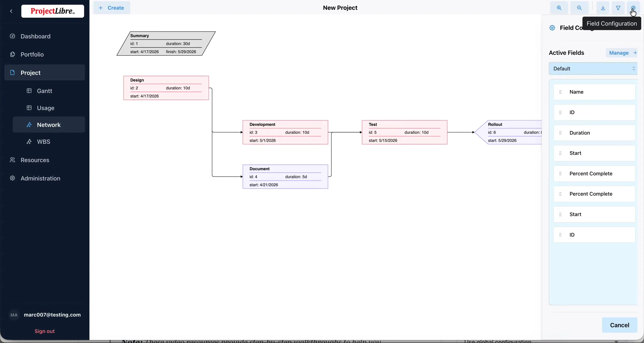Open the Dashboard page

45,36
